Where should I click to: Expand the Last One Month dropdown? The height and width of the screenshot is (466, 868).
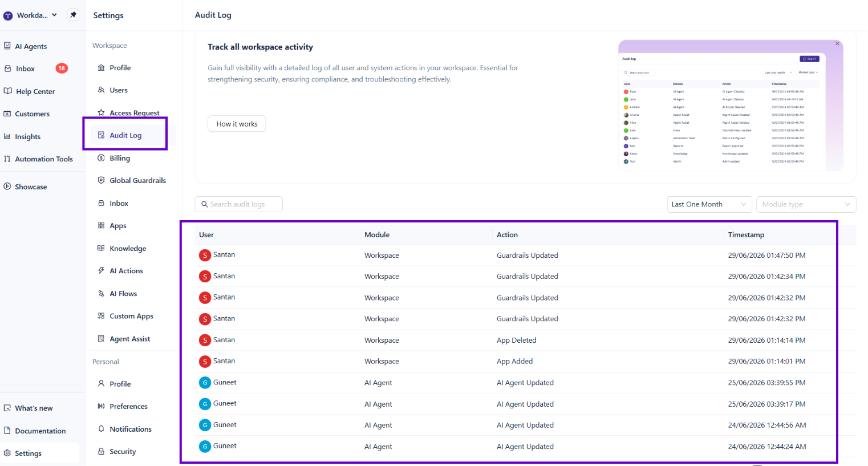tap(709, 204)
